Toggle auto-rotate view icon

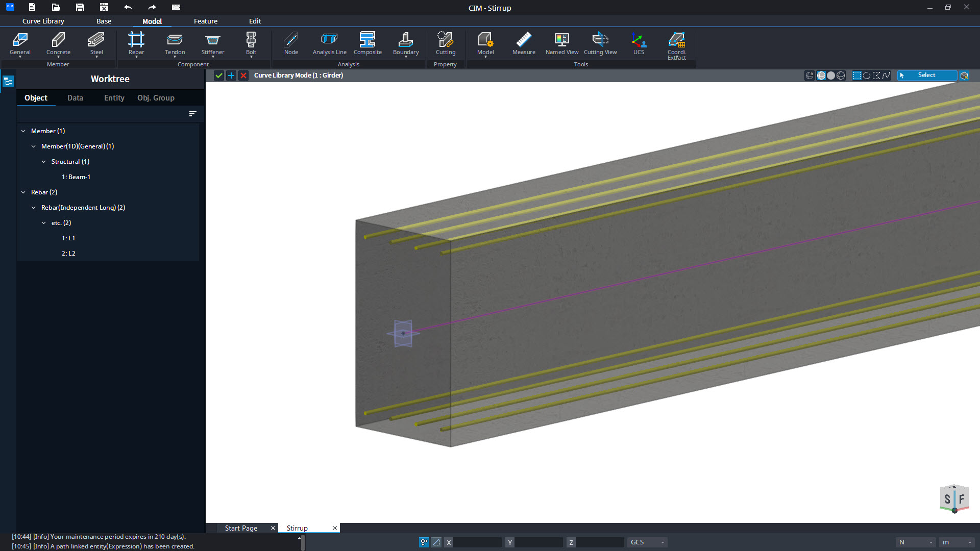[x=810, y=76]
